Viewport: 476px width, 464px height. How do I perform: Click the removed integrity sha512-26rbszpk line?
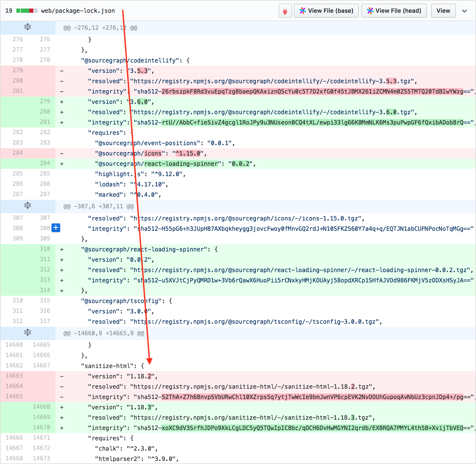[281, 91]
